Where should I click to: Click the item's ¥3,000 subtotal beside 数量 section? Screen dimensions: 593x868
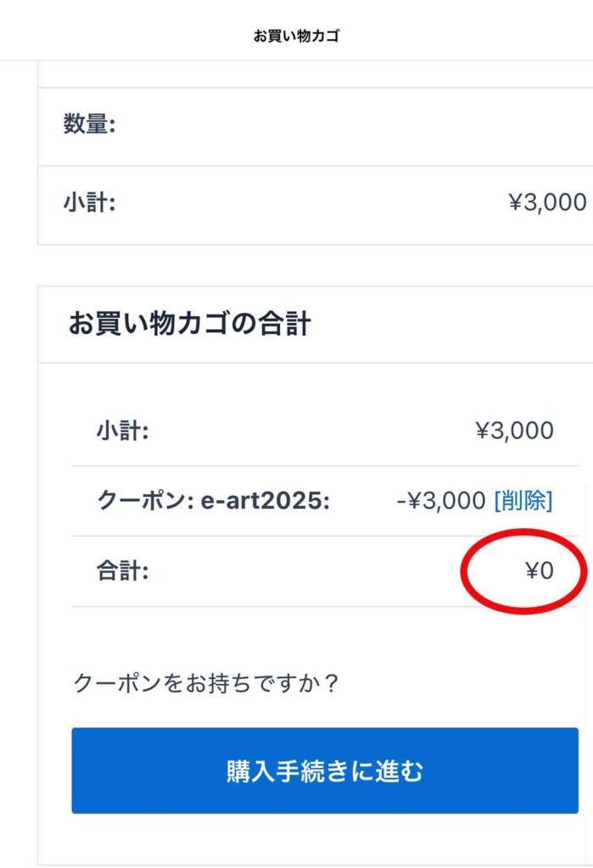[546, 203]
